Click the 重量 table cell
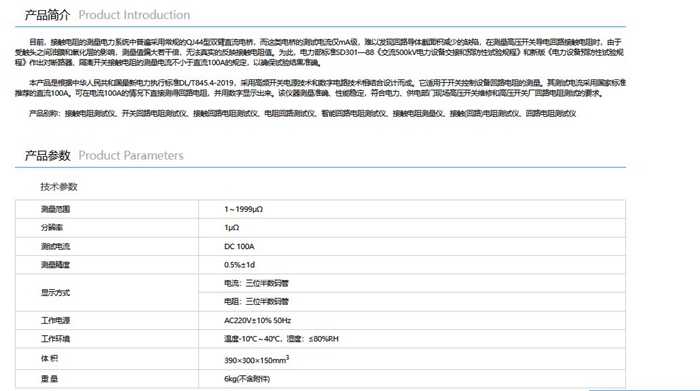 coord(107,379)
